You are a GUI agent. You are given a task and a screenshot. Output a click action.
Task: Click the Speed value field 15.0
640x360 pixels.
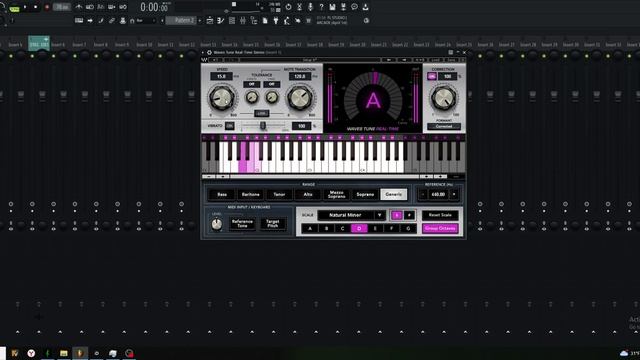coord(221,76)
